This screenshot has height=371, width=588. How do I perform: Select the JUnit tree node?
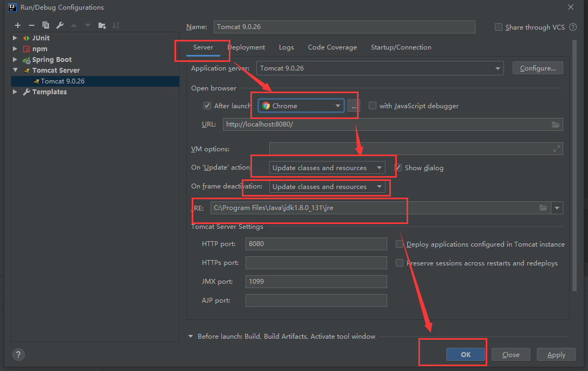tap(40, 38)
